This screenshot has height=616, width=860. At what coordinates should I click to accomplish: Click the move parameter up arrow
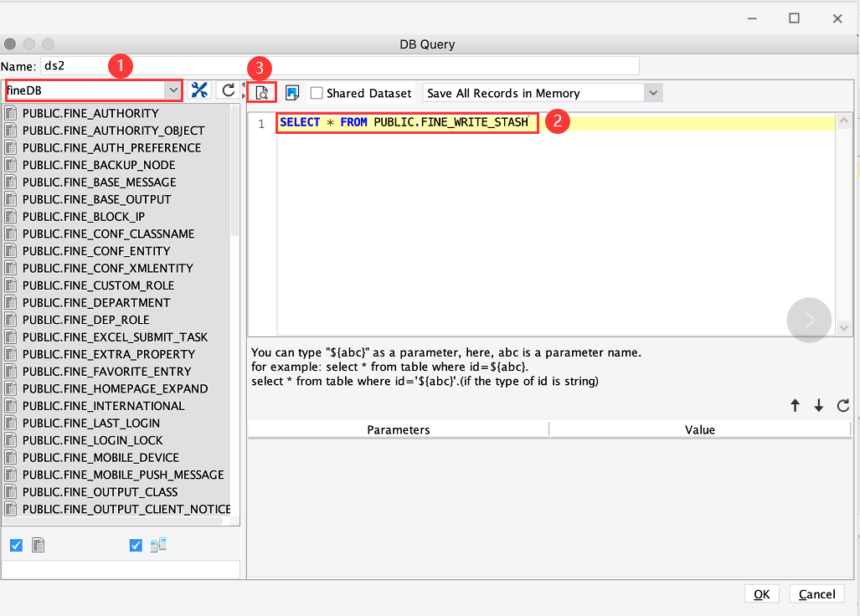[x=796, y=405]
